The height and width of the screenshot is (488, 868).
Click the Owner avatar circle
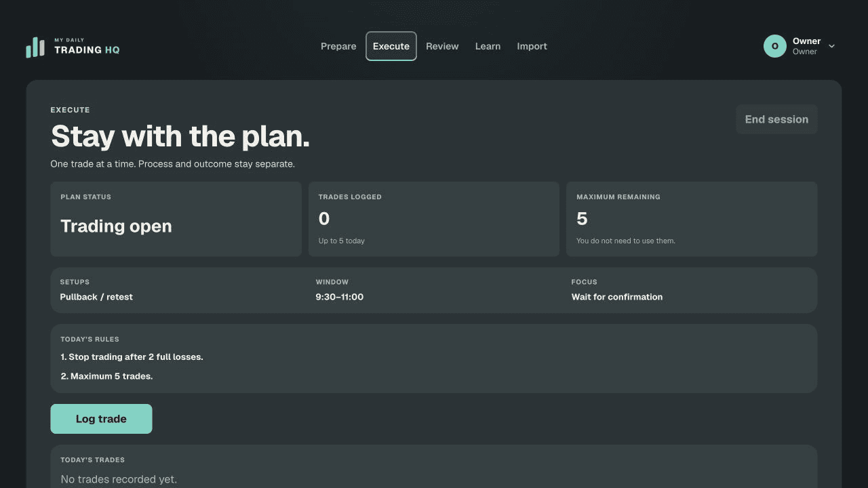(775, 46)
